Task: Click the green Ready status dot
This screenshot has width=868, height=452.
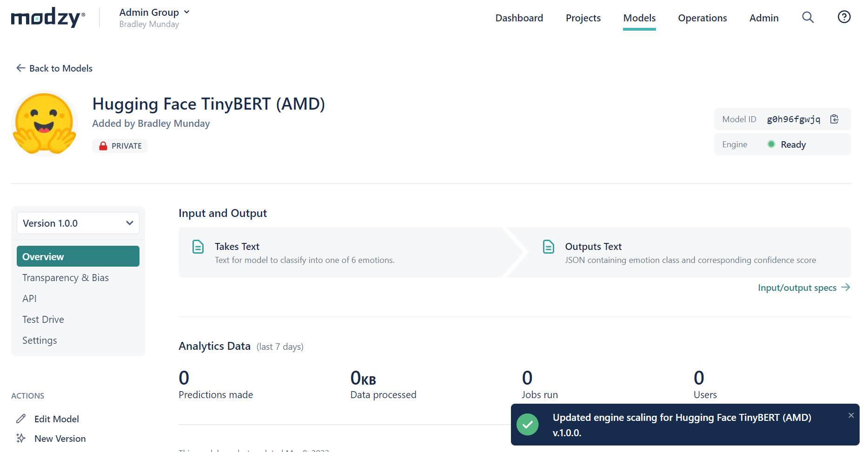Action: click(771, 144)
